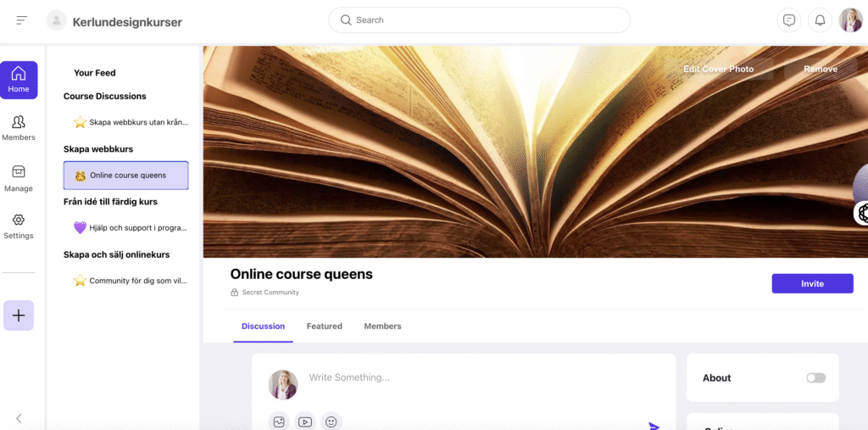Open Online course queens community item
The height and width of the screenshot is (430, 868).
[x=125, y=176]
